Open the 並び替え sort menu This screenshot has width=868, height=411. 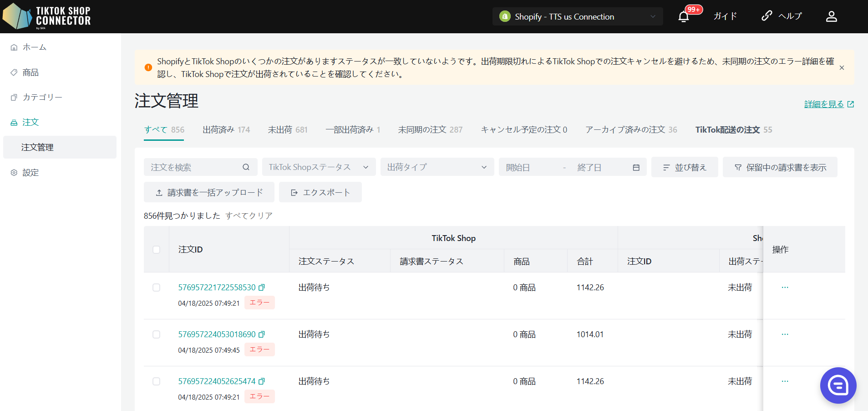click(684, 167)
